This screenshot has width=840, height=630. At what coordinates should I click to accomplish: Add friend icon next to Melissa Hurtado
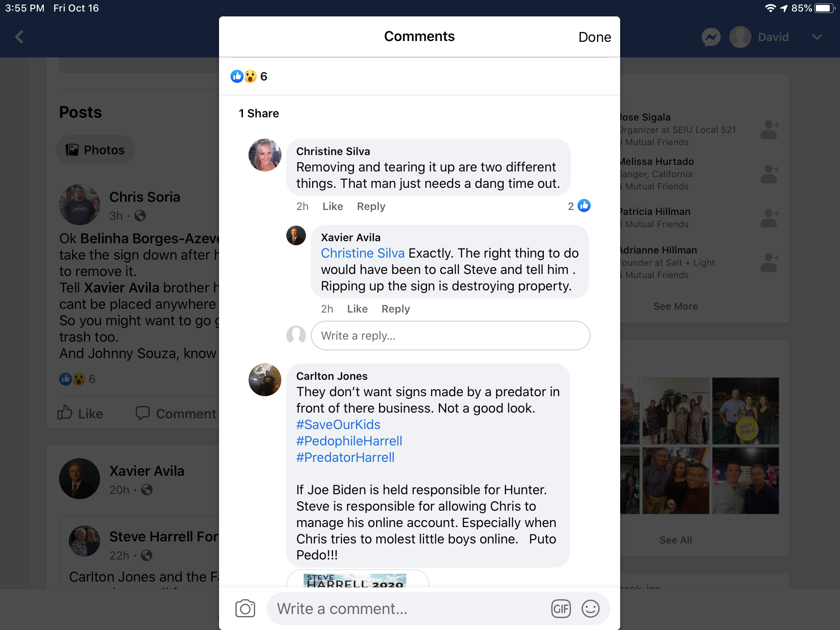tap(769, 174)
